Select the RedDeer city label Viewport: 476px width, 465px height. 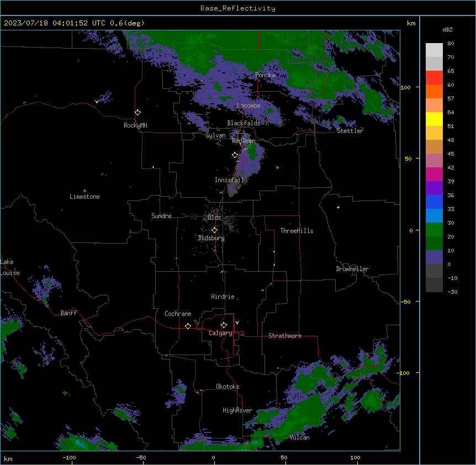point(244,141)
